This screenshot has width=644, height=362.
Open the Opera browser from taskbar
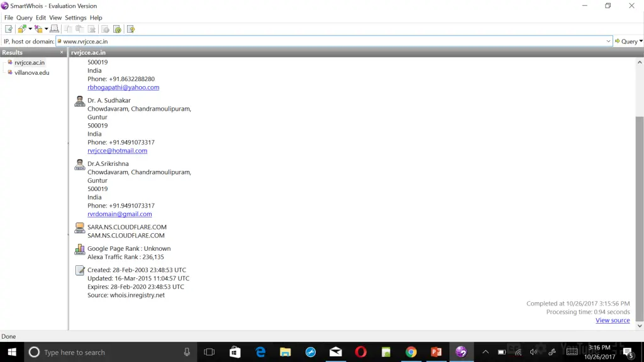tap(361, 352)
